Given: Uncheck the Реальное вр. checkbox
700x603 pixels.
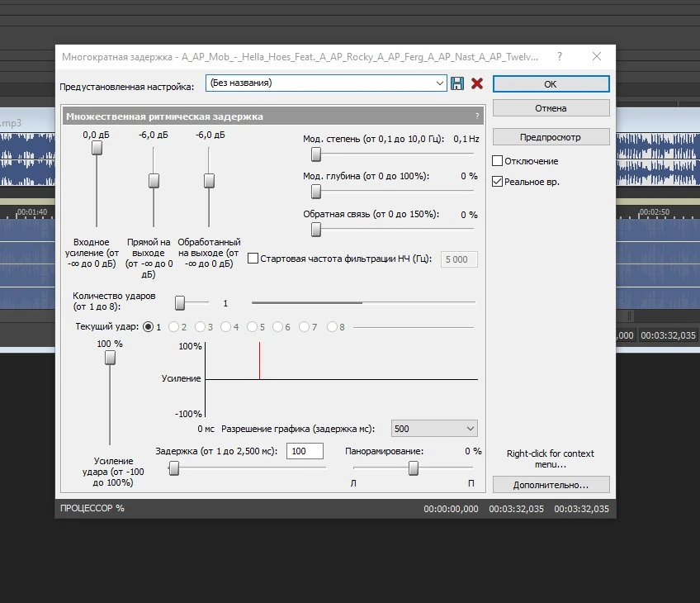Looking at the screenshot, I should click(497, 182).
